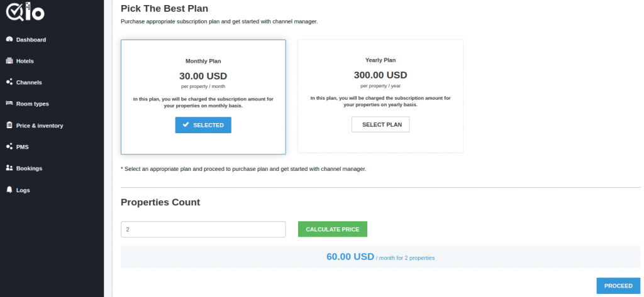Image resolution: width=644 pixels, height=297 pixels.
Task: Click the Room types bed icon
Action: (9, 104)
